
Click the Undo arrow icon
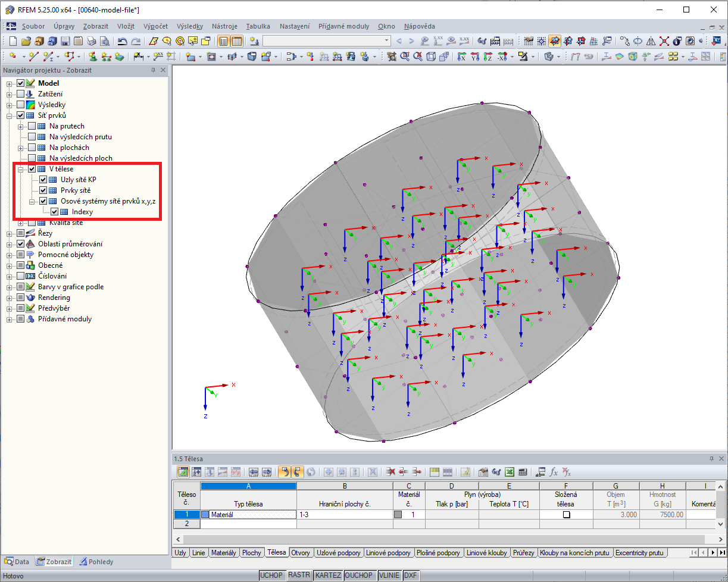pos(123,41)
